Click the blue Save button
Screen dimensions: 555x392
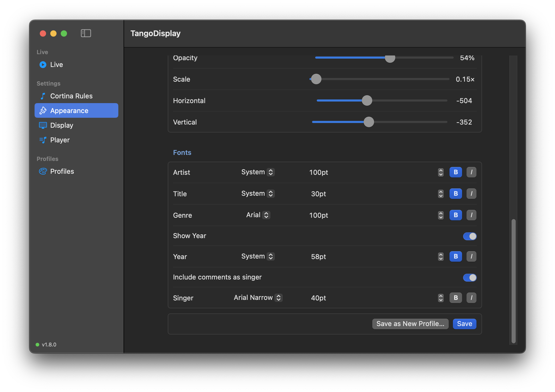tap(465, 324)
